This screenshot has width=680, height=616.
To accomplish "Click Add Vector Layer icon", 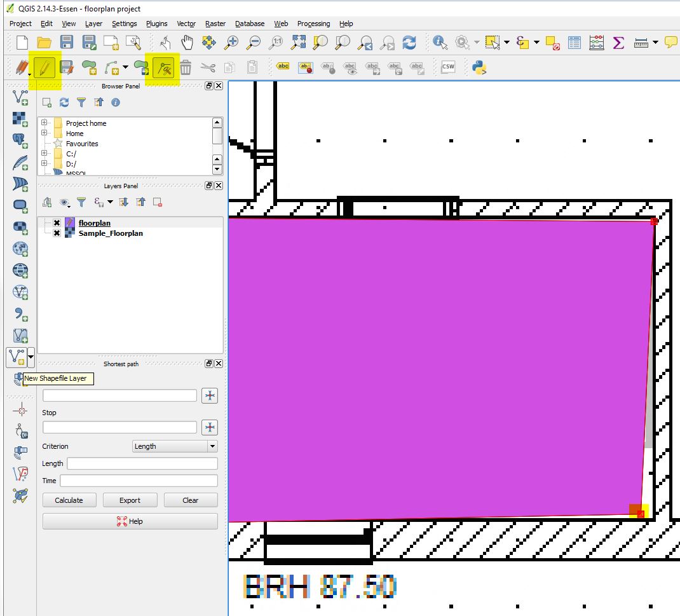I will [x=20, y=98].
